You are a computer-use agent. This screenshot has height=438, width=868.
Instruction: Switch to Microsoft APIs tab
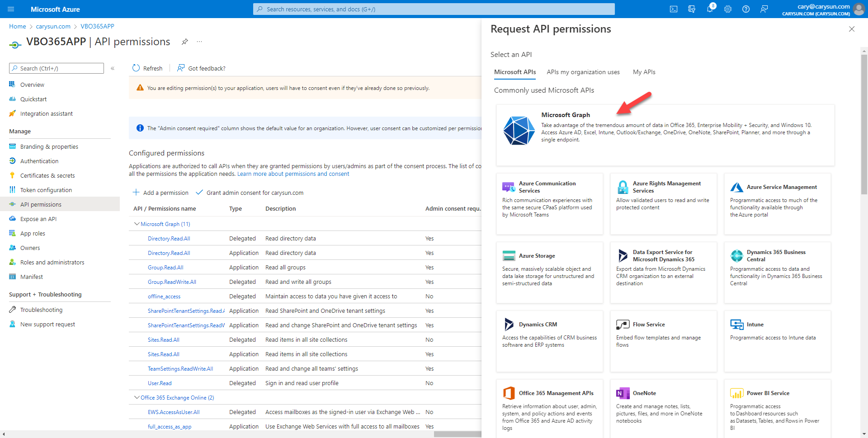(x=515, y=72)
